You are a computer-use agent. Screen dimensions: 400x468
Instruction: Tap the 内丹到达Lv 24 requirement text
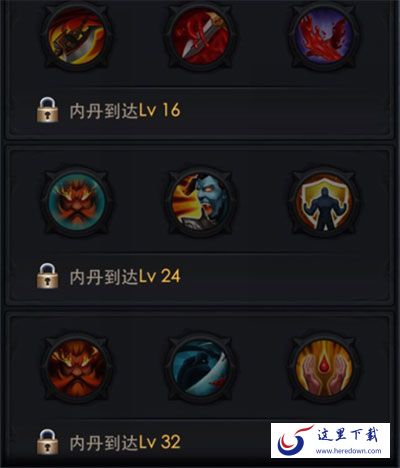tap(125, 276)
